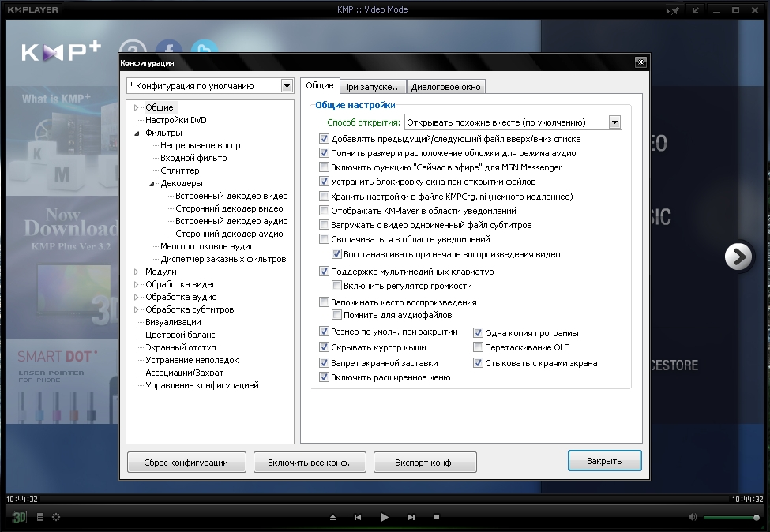
Task: Click the Экспорт конф. button
Action: click(425, 463)
